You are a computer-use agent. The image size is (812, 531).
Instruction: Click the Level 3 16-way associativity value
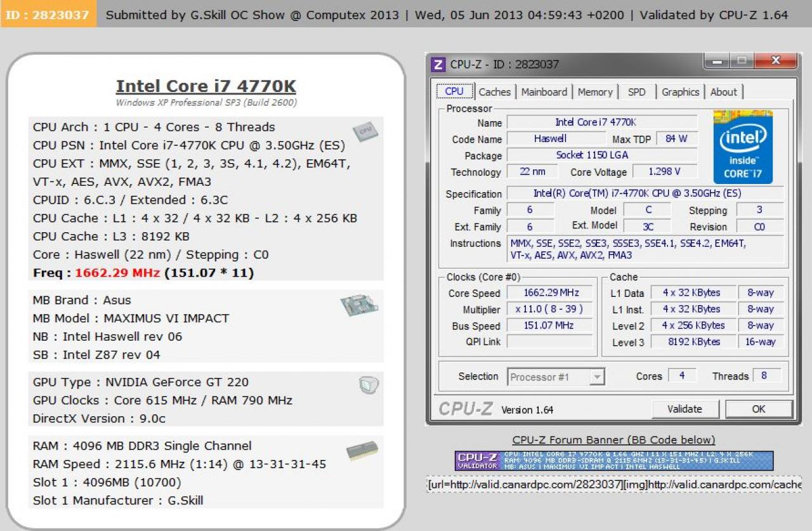coord(761,342)
